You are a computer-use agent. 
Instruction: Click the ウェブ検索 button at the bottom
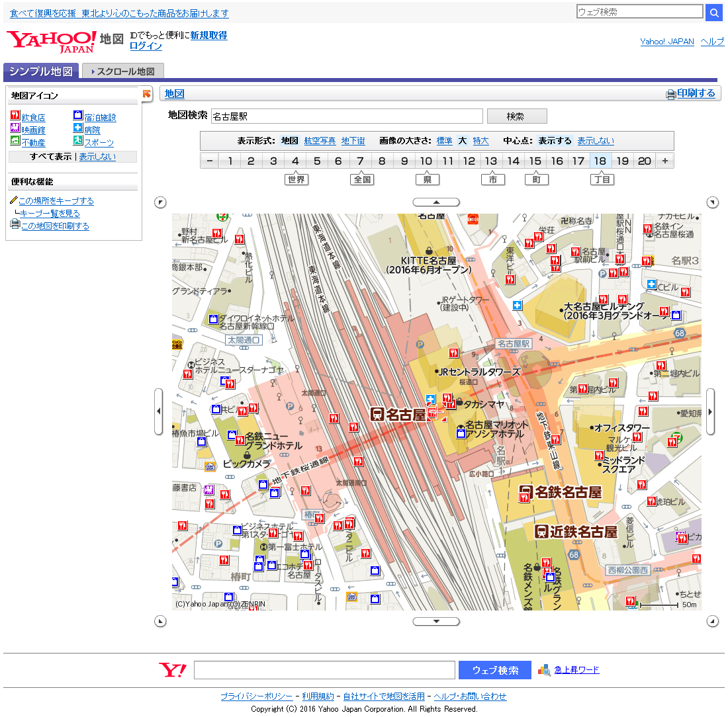click(495, 670)
